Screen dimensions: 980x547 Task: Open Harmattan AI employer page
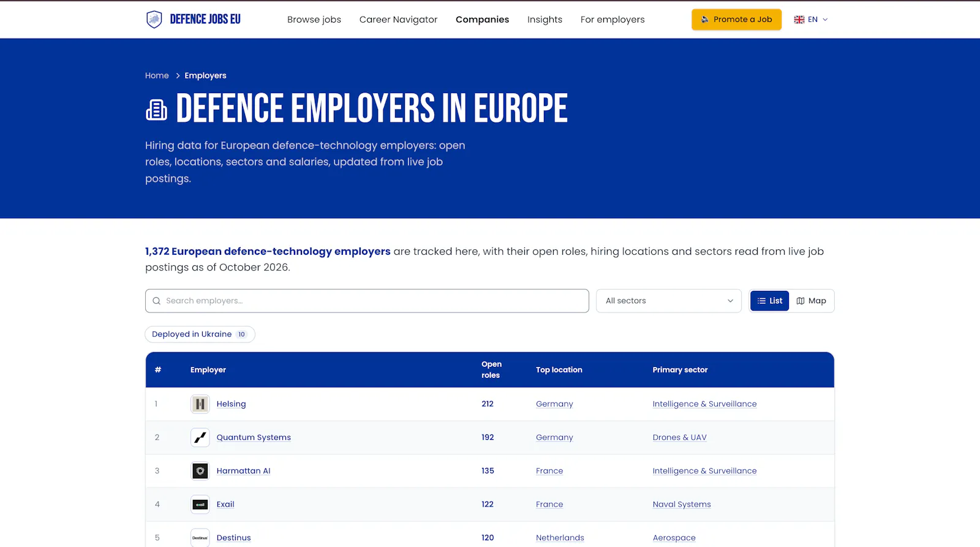point(244,471)
